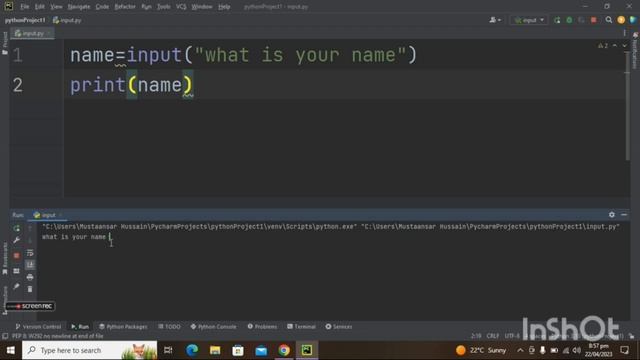Stop the running process in Run panel

(x=17, y=256)
